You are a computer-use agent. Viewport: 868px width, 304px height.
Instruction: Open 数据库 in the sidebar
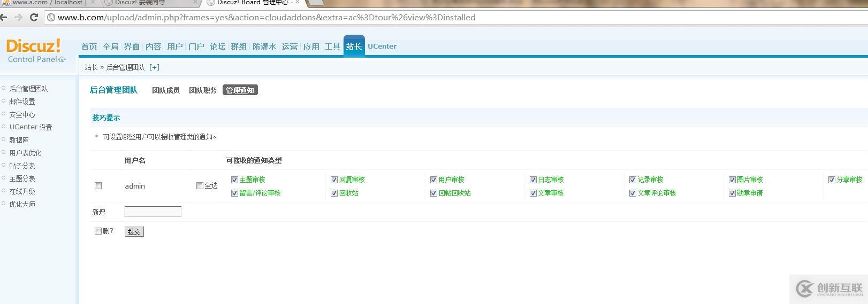pos(19,140)
